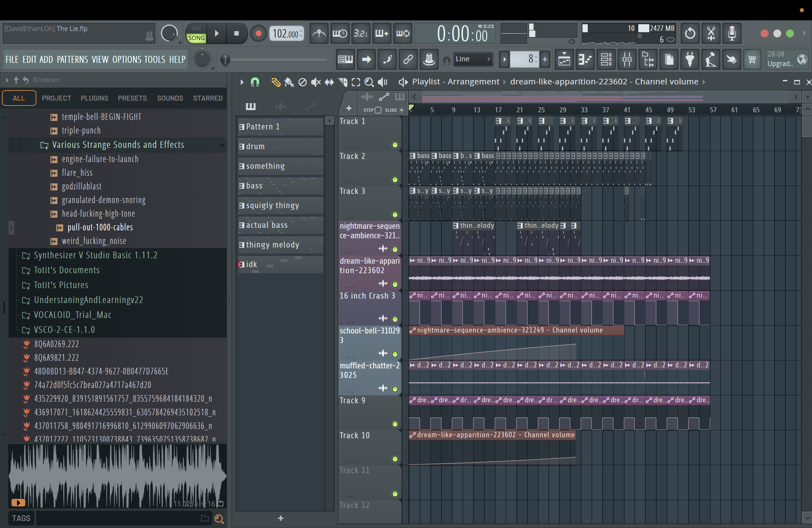Mute Track 1 using its green light
This screenshot has height=528, width=812.
point(395,145)
